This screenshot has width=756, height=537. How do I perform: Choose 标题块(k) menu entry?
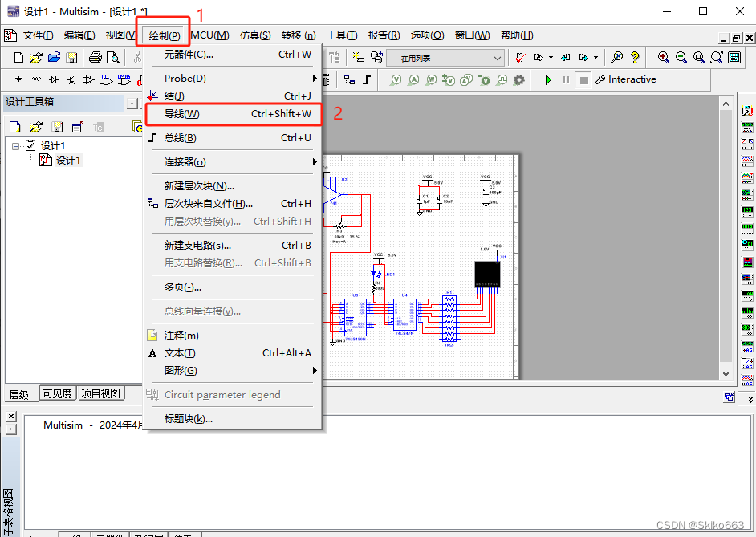point(233,418)
